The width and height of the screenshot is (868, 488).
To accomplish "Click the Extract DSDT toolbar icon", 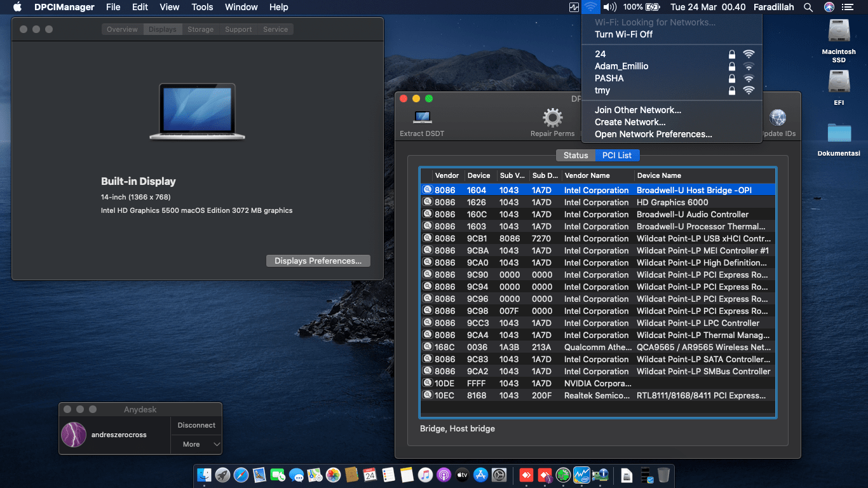I will pyautogui.click(x=422, y=118).
